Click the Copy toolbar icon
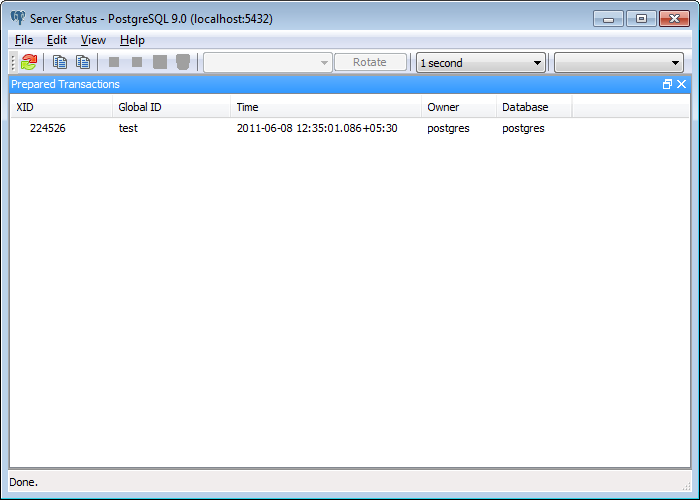 [60, 62]
